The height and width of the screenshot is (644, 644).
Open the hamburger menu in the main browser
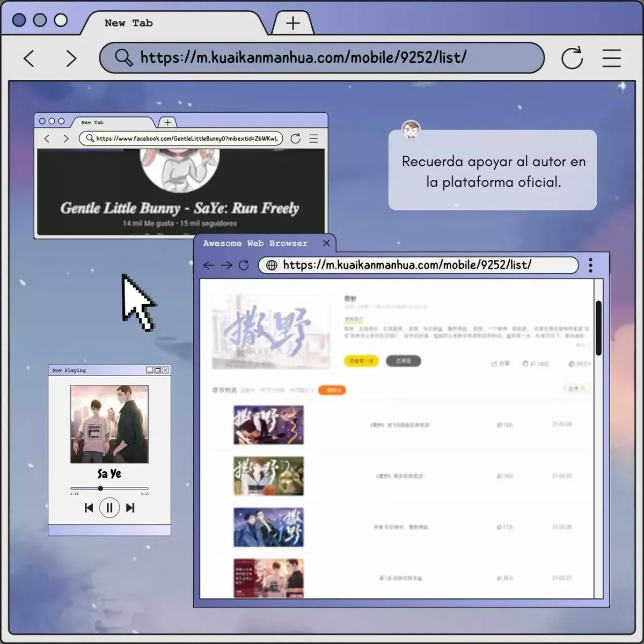(x=611, y=58)
